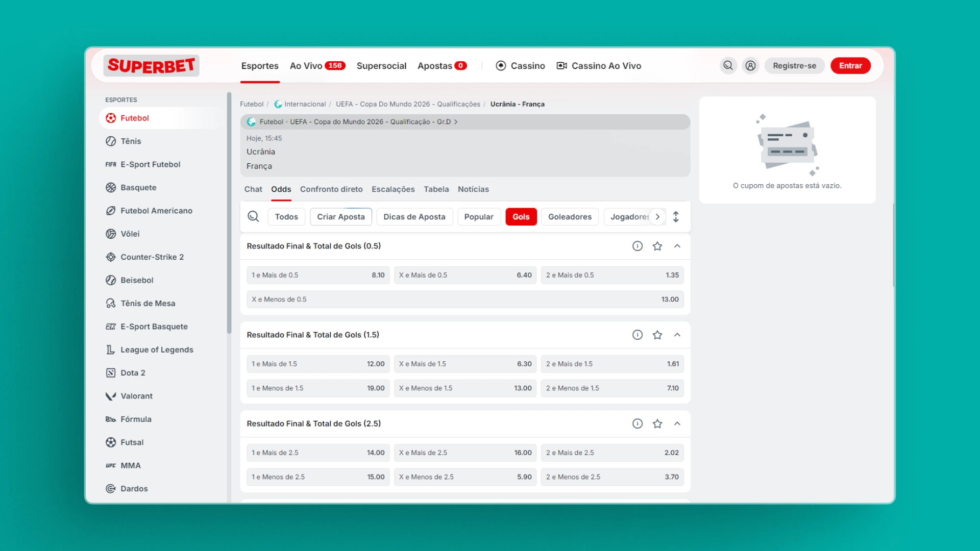Open the user account profile icon

tap(750, 65)
